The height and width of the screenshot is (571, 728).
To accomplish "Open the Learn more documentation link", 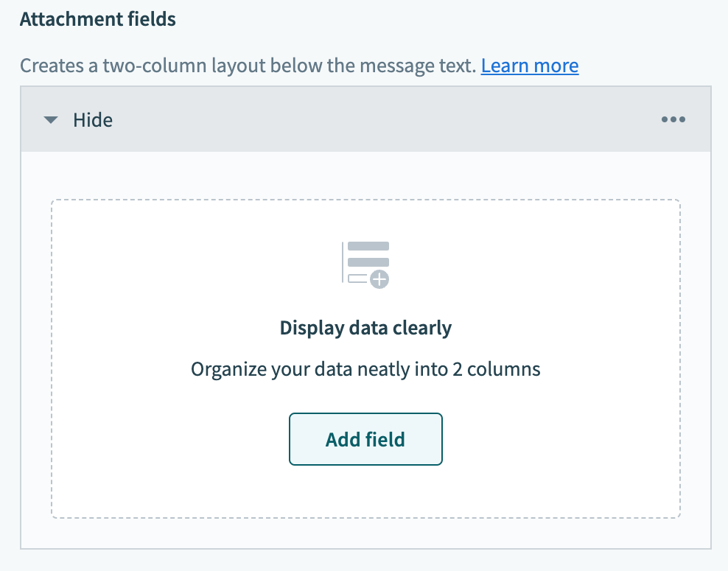I will pyautogui.click(x=529, y=66).
